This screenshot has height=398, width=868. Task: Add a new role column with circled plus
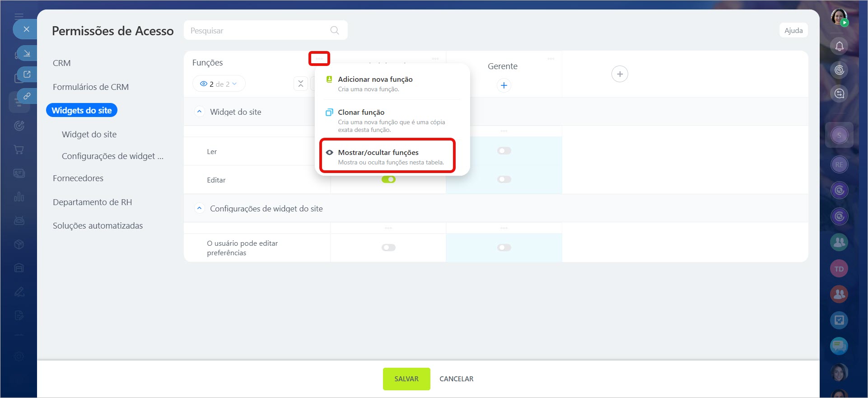tap(619, 74)
